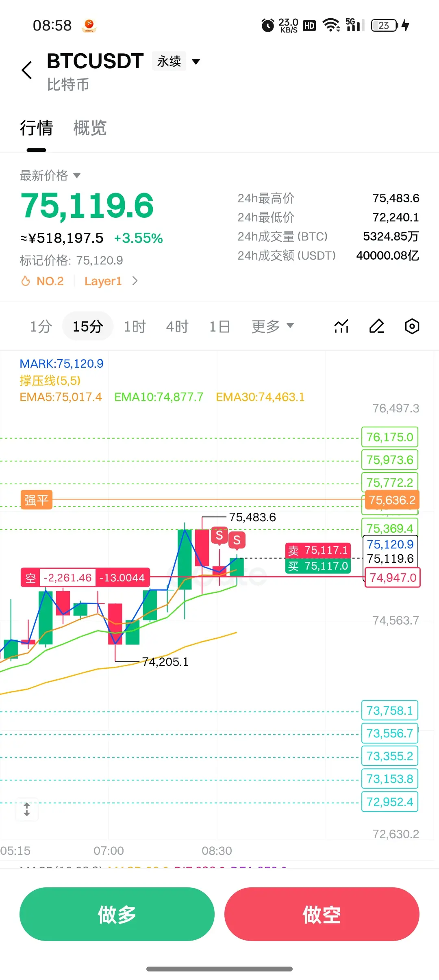Tap second S sell marker on chart
This screenshot has width=439, height=980.
tap(237, 540)
